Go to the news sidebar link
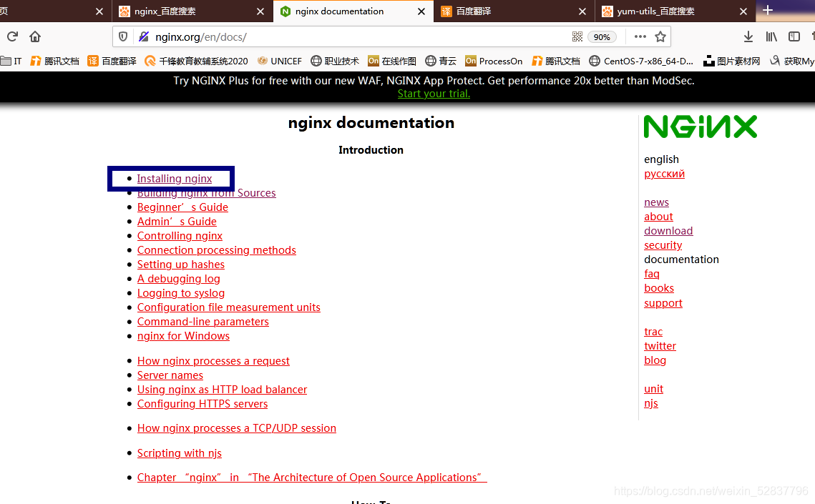Image resolution: width=815 pixels, height=504 pixels. 656,202
